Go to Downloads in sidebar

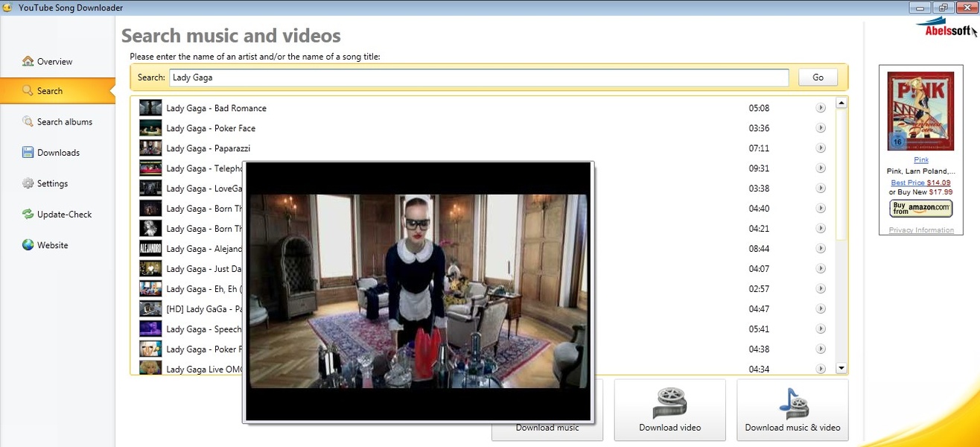pyautogui.click(x=51, y=153)
